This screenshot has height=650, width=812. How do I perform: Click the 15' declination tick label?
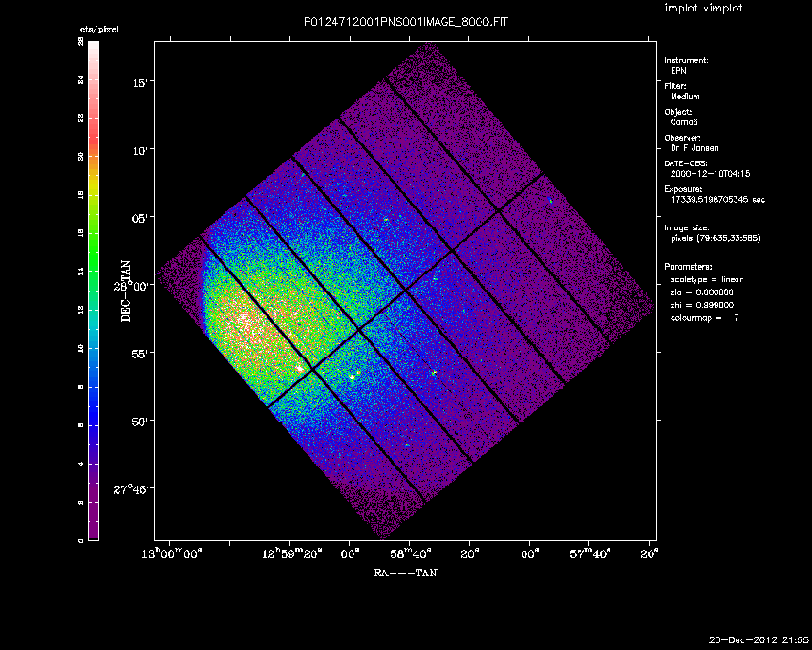(x=139, y=82)
